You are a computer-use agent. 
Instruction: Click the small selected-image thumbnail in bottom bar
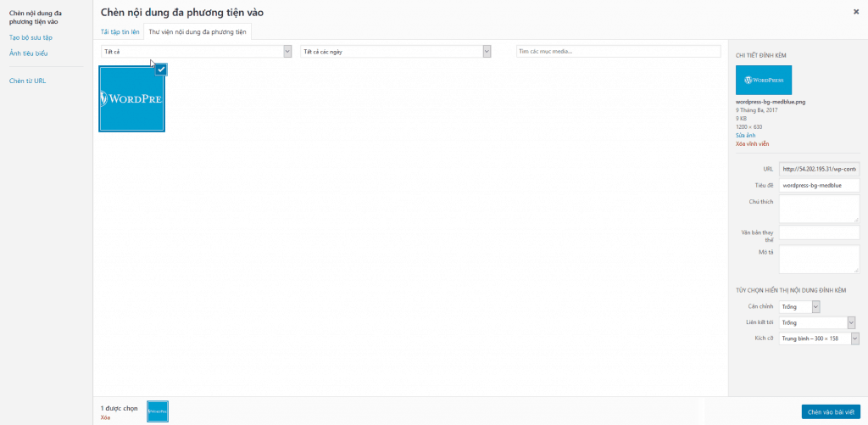(158, 411)
